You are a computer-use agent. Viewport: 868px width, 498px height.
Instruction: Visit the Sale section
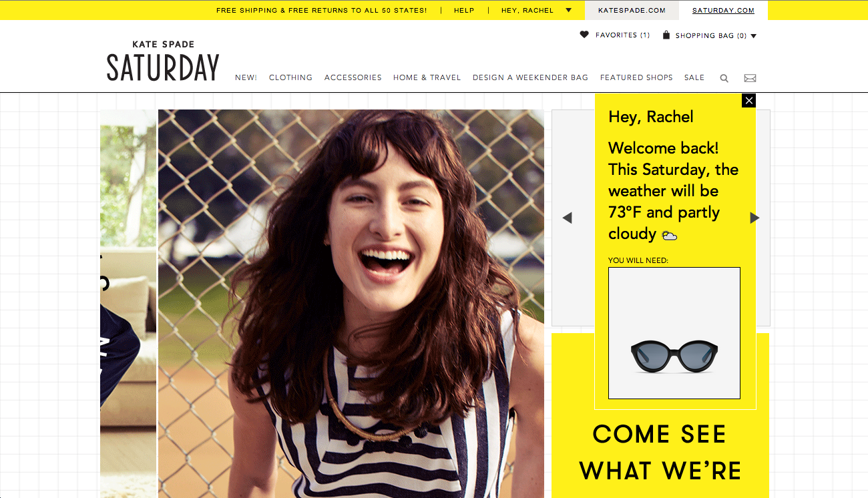click(694, 77)
